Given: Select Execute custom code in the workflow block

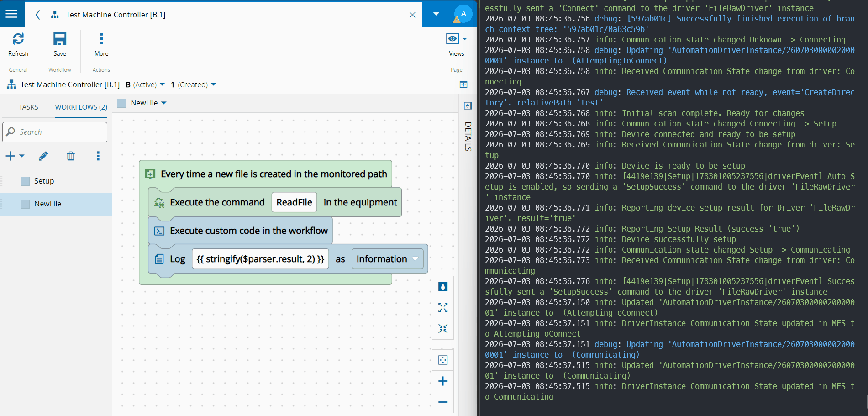Looking at the screenshot, I should (x=241, y=231).
